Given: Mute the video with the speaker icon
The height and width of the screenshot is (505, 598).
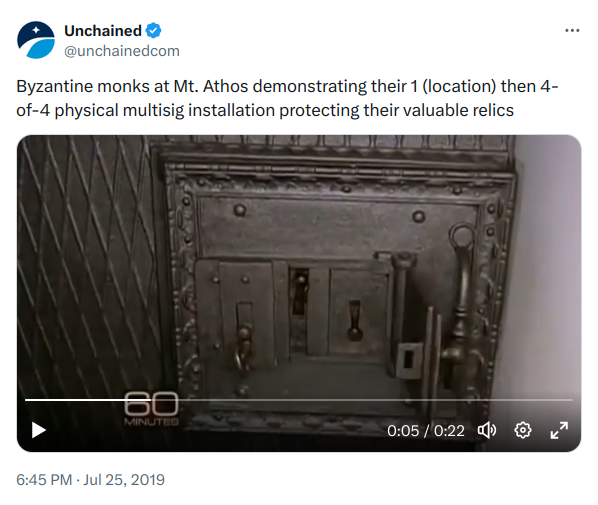Looking at the screenshot, I should pyautogui.click(x=487, y=430).
